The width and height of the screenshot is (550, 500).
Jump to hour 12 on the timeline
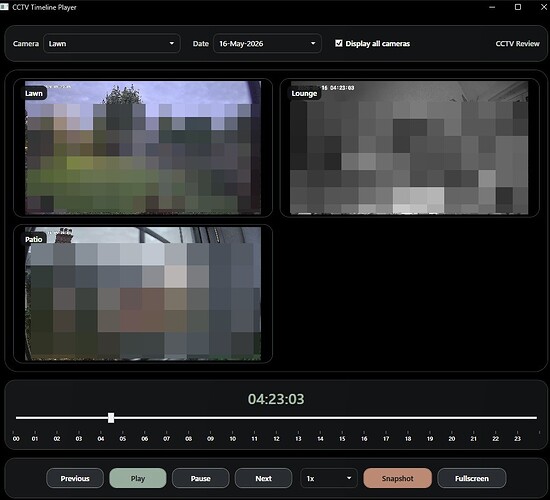276,438
